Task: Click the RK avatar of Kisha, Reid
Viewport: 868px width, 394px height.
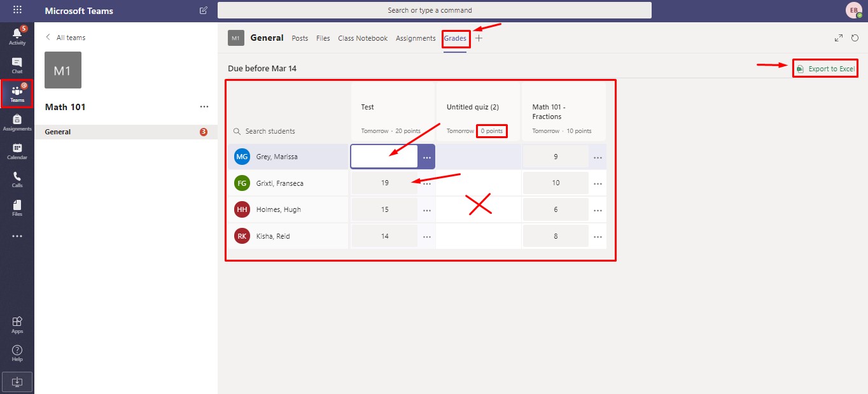Action: click(x=242, y=236)
